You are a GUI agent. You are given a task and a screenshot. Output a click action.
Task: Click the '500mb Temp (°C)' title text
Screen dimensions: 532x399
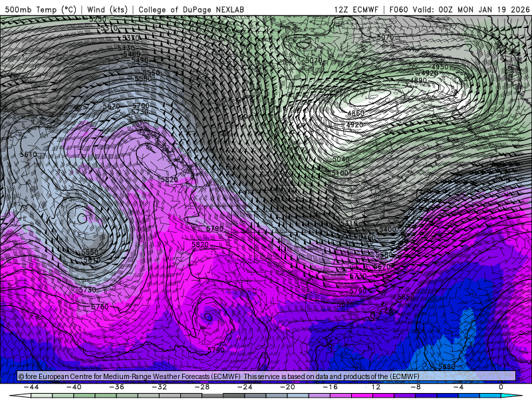41,9
